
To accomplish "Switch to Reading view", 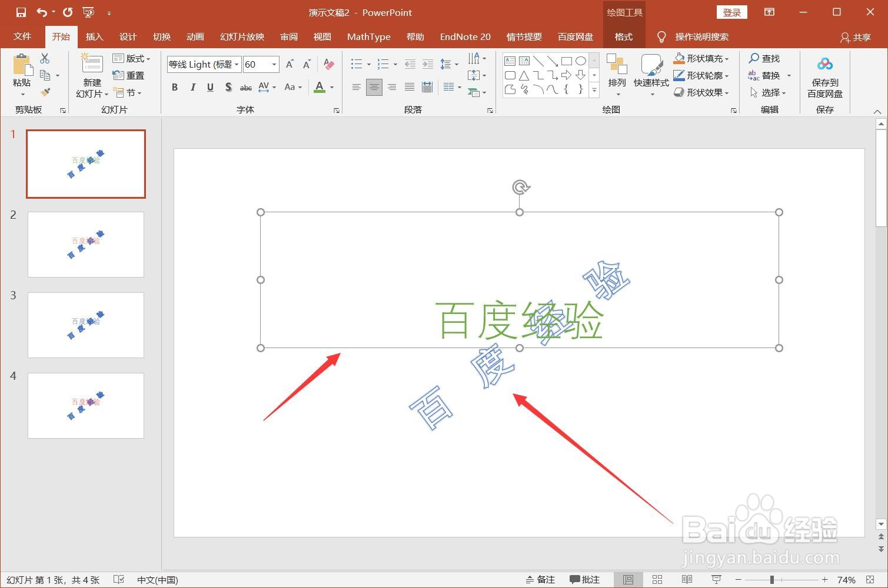I will pyautogui.click(x=687, y=580).
